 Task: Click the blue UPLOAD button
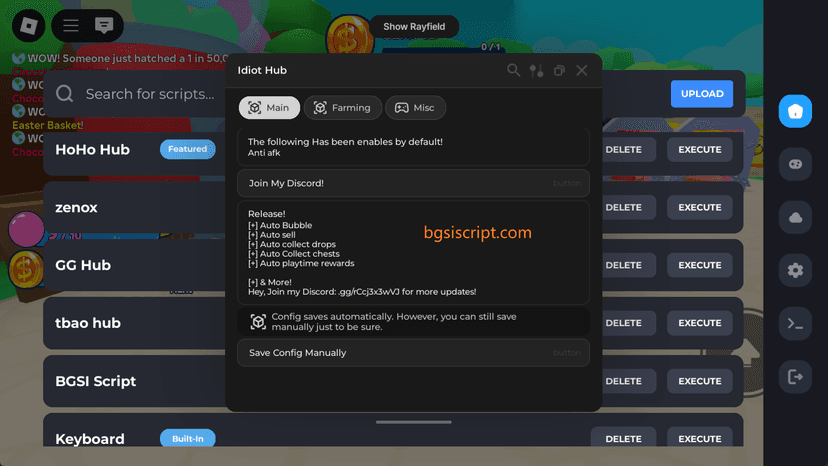[x=701, y=94]
